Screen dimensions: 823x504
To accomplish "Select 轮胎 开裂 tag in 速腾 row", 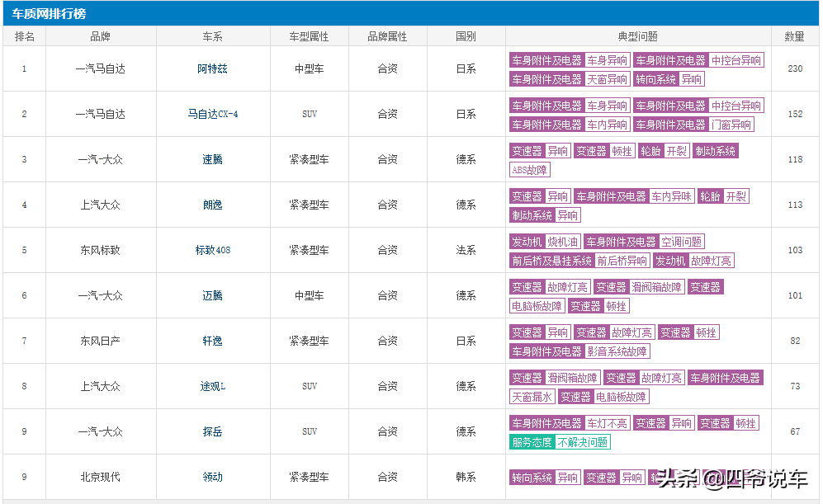I will click(x=664, y=151).
